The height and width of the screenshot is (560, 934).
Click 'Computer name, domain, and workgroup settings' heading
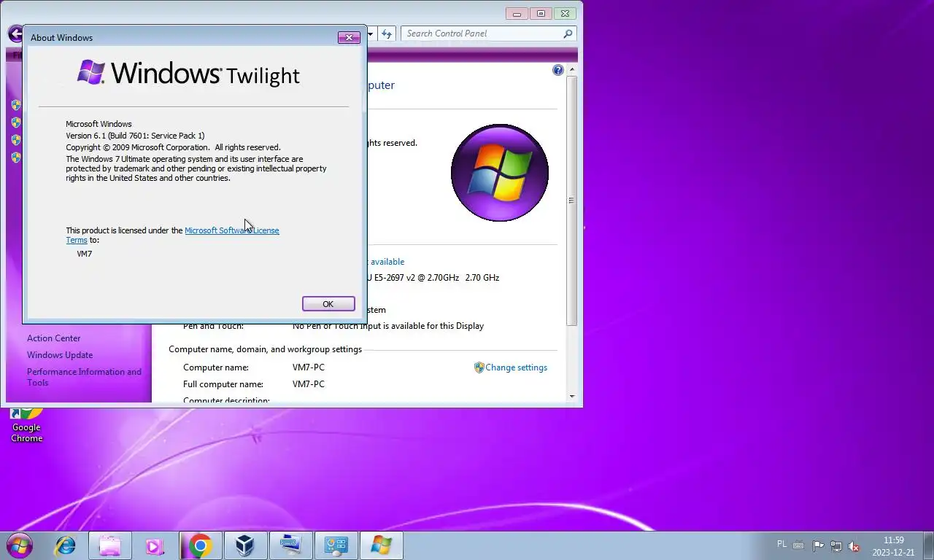pyautogui.click(x=265, y=349)
